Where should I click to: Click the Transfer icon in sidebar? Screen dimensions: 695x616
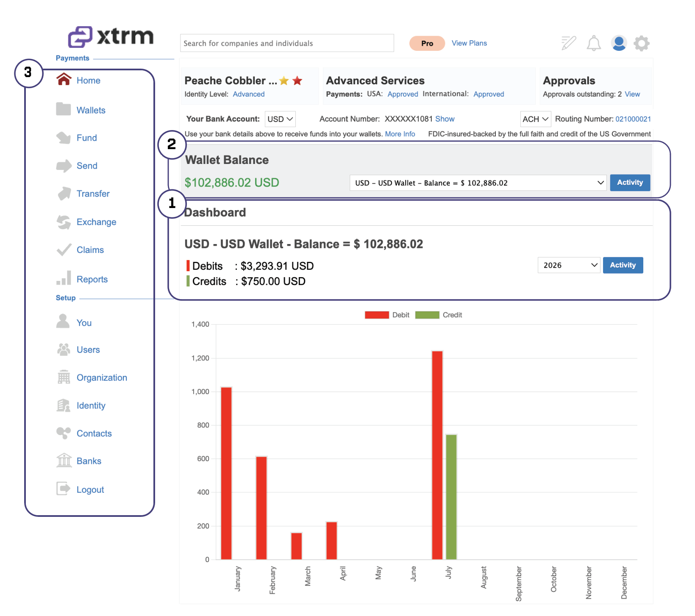point(64,194)
